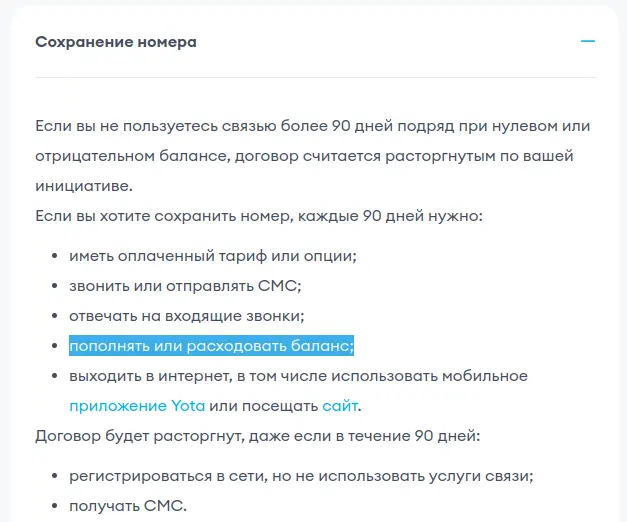Click the Сохранение номера section header
Screen dimensions: 627x522
click(x=116, y=42)
